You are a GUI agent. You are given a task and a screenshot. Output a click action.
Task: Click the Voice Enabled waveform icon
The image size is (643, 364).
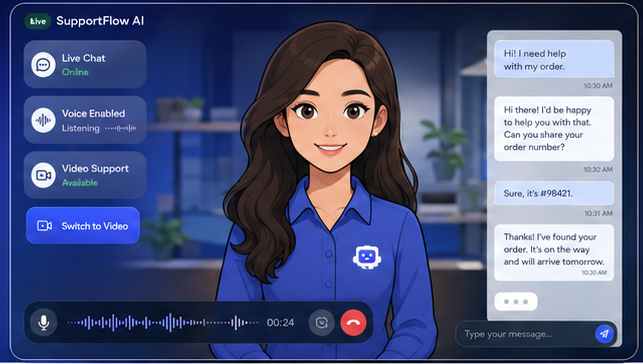point(43,120)
